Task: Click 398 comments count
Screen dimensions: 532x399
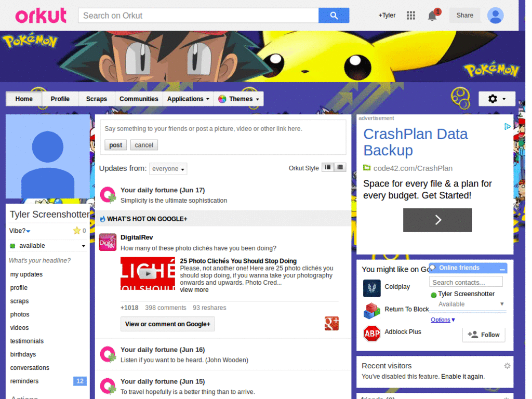Action: 166,308
